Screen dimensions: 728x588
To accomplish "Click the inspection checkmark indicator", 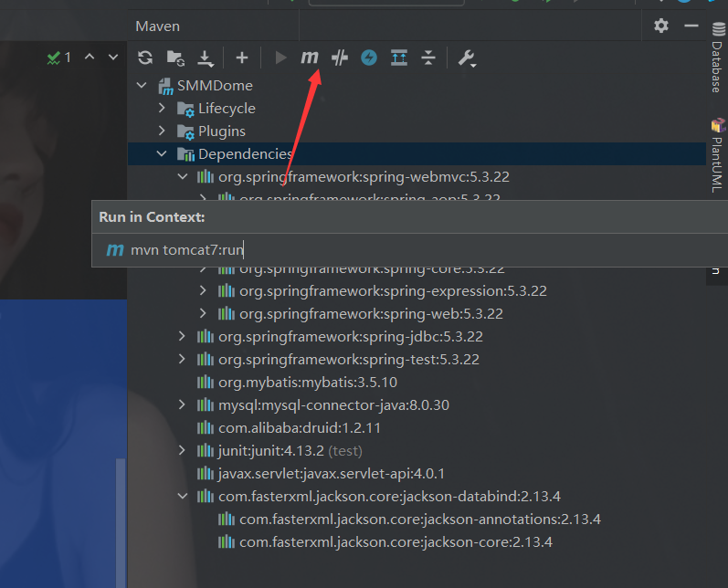I will click(x=53, y=58).
